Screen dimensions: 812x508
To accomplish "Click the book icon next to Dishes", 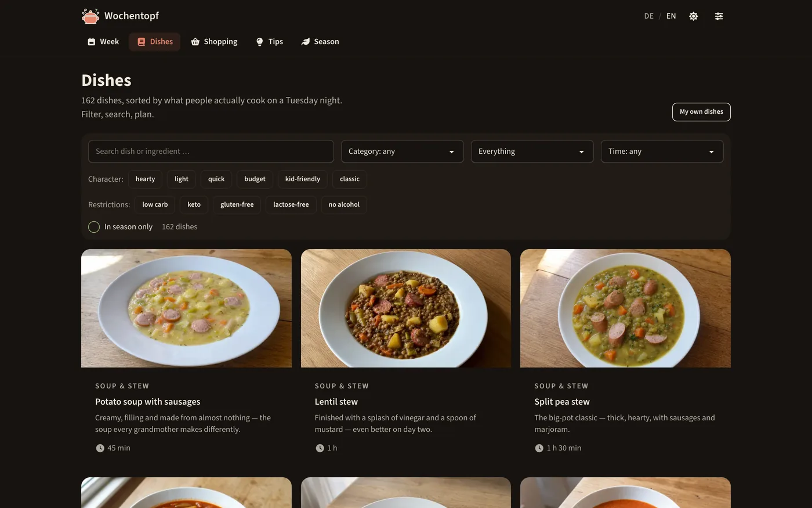I will point(141,42).
